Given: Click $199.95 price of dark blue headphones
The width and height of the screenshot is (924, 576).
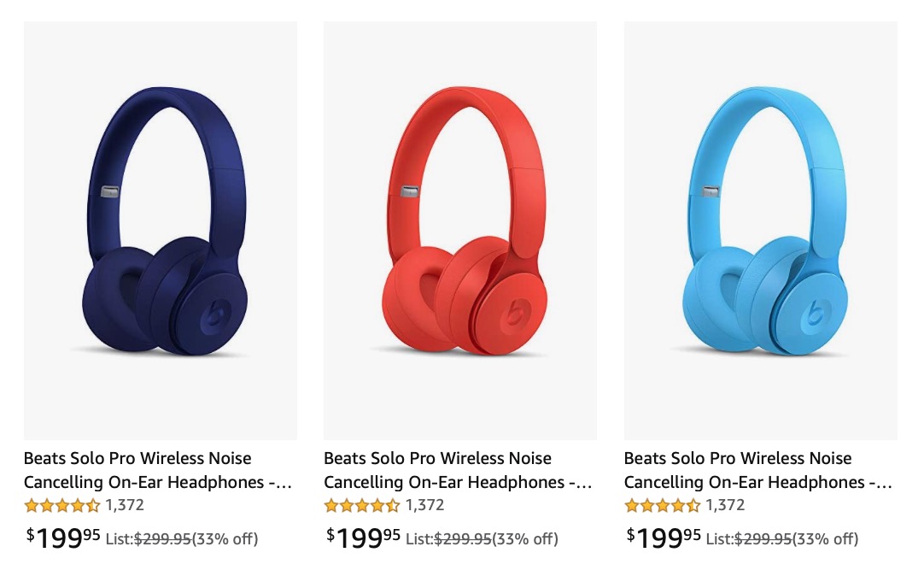Looking at the screenshot, I should pos(64,538).
